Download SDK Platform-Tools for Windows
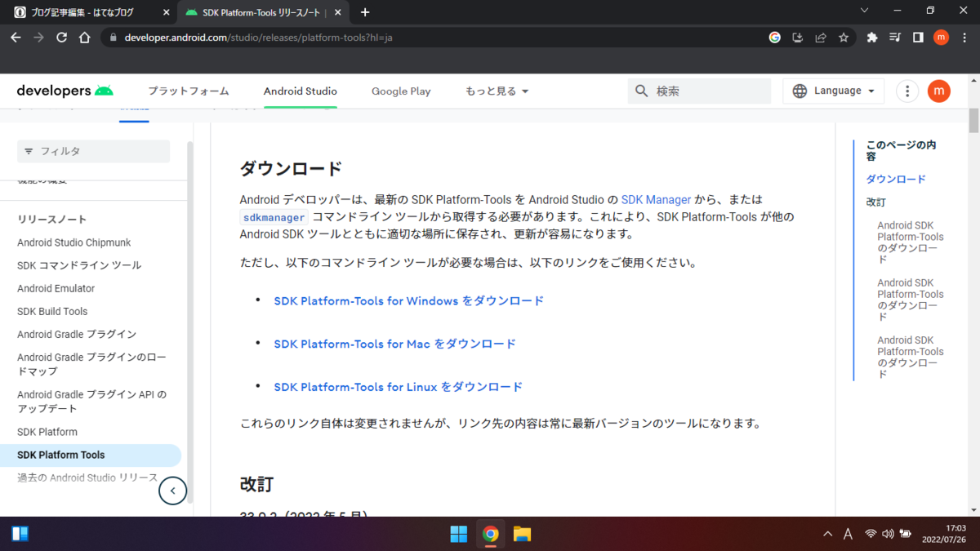The height and width of the screenshot is (551, 980). [408, 301]
